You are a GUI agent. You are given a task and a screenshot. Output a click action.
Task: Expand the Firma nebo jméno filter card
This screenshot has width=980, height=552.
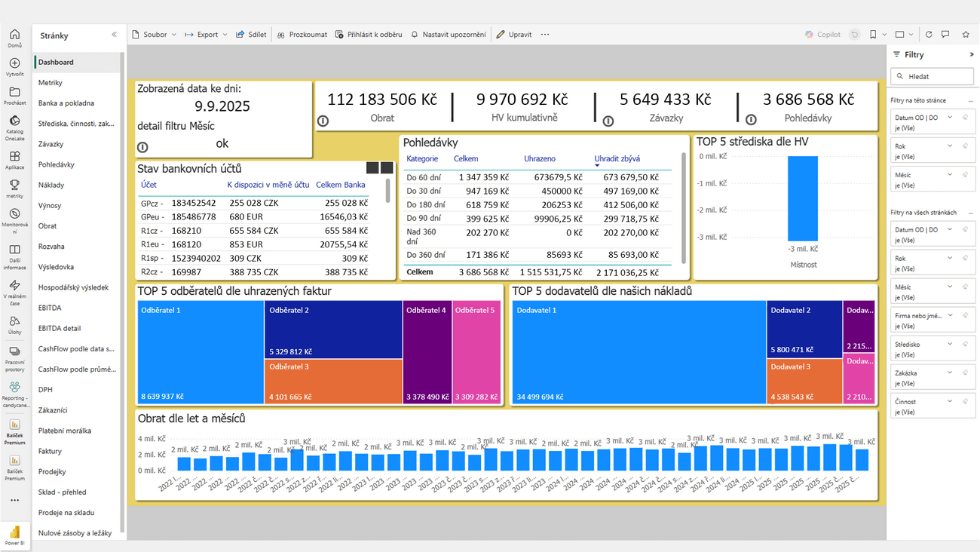[x=950, y=315]
